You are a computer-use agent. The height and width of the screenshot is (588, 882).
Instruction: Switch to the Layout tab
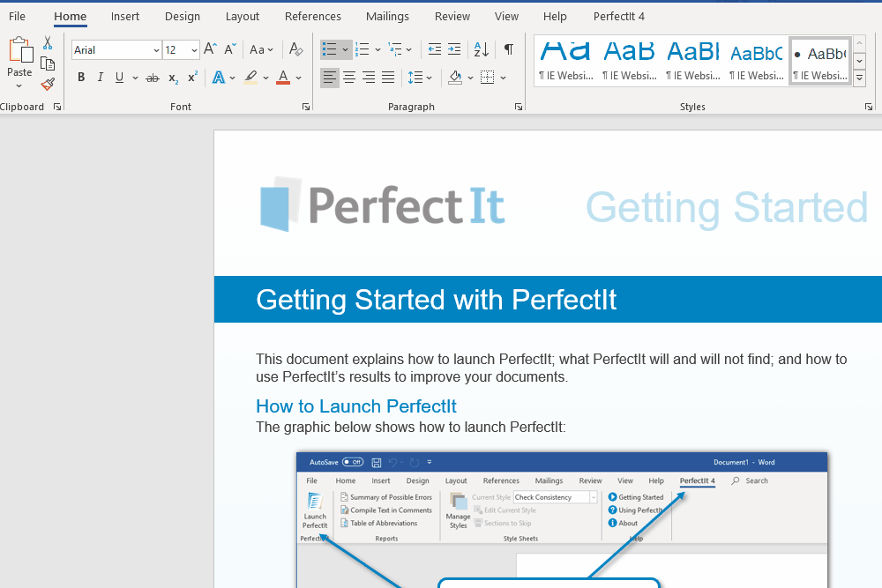[243, 16]
